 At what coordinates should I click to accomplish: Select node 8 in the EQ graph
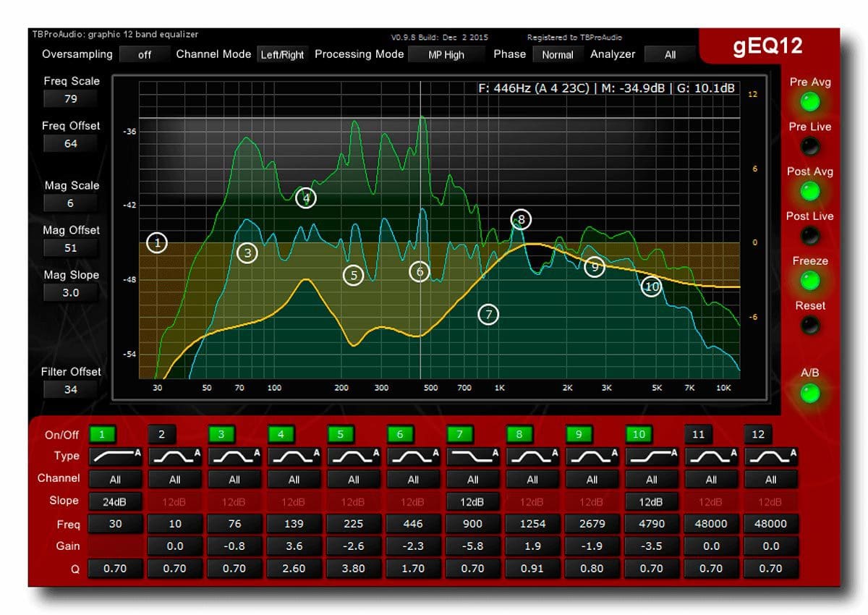pyautogui.click(x=521, y=219)
